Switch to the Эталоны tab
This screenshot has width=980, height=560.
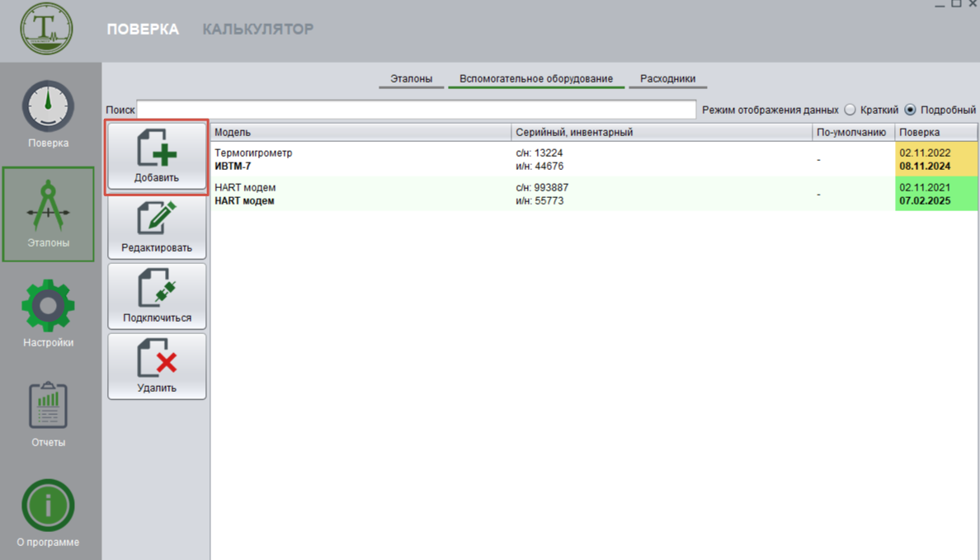411,79
